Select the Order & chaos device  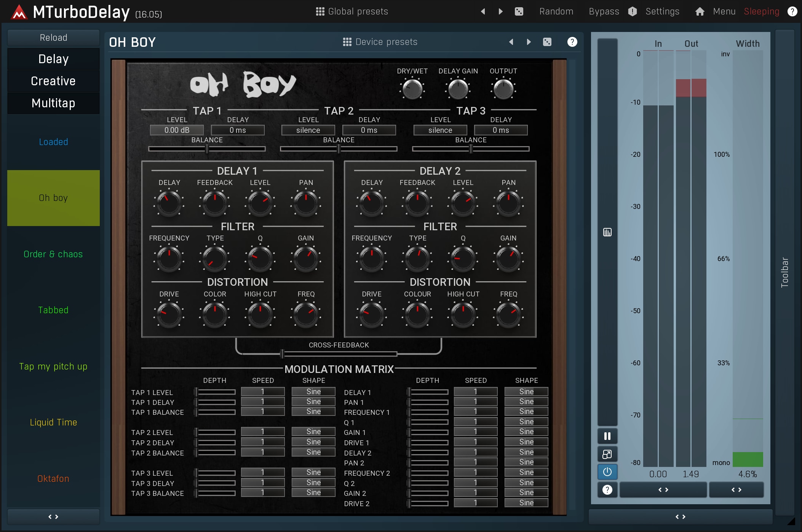point(53,254)
